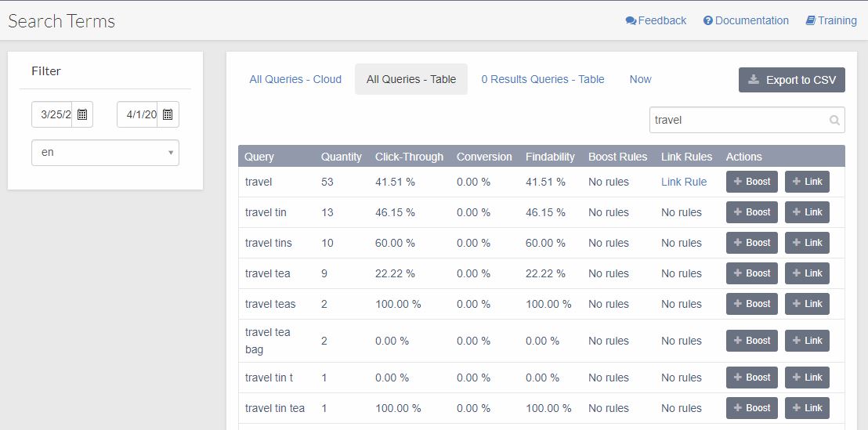Click the Training book icon
Image resolution: width=868 pixels, height=430 pixels.
click(x=810, y=21)
